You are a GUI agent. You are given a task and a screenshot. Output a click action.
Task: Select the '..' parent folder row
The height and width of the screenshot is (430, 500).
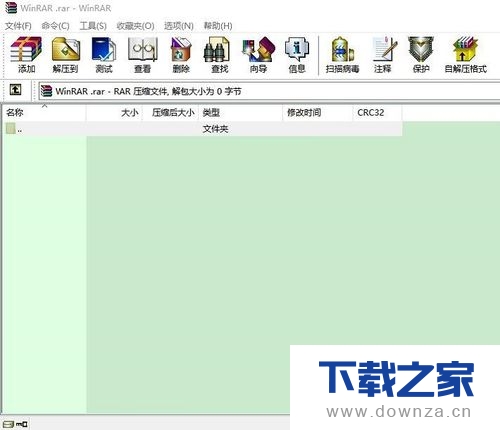[x=202, y=129]
